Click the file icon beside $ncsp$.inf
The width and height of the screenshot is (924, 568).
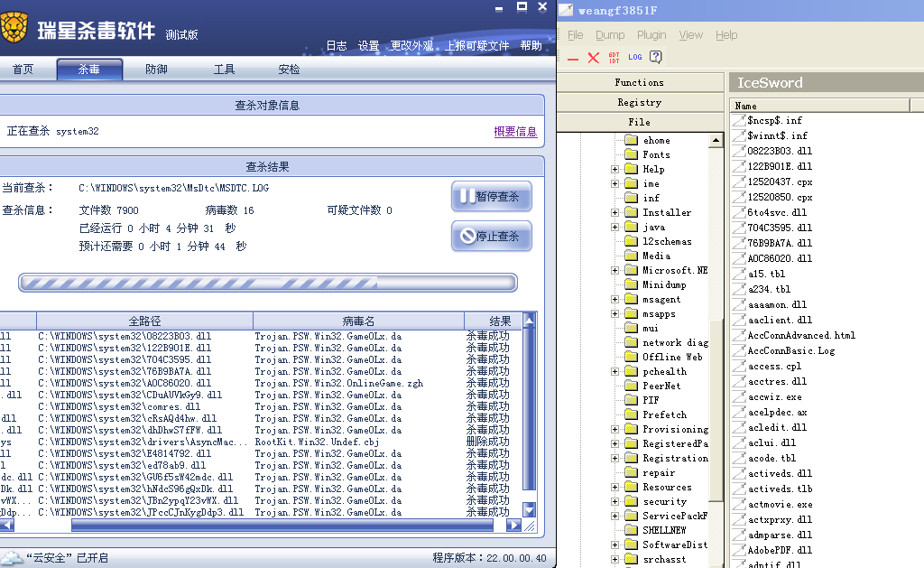738,120
